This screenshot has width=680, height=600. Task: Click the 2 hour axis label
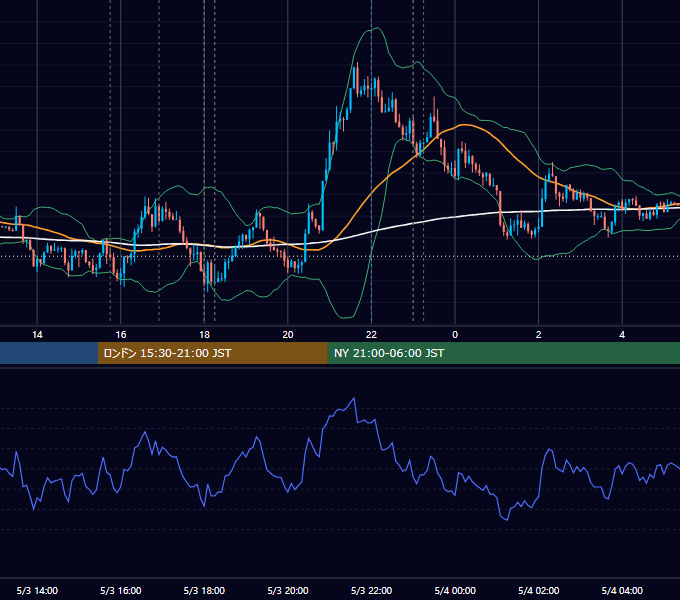click(539, 335)
